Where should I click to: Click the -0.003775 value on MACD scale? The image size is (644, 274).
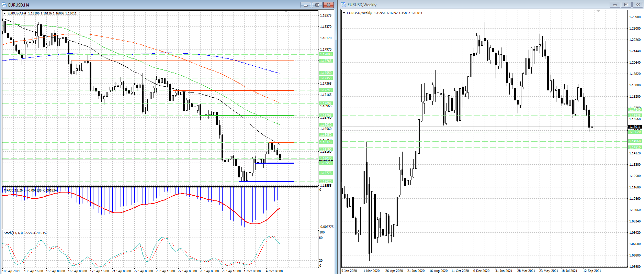pos(326,227)
